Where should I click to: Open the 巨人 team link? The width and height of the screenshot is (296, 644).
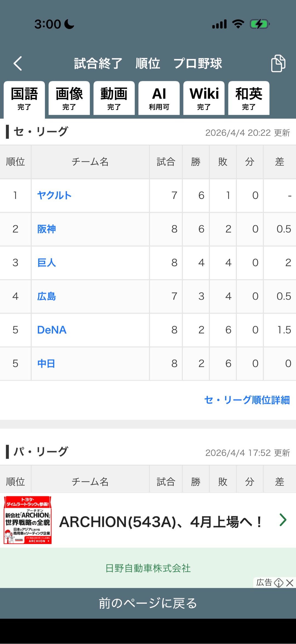tap(47, 263)
